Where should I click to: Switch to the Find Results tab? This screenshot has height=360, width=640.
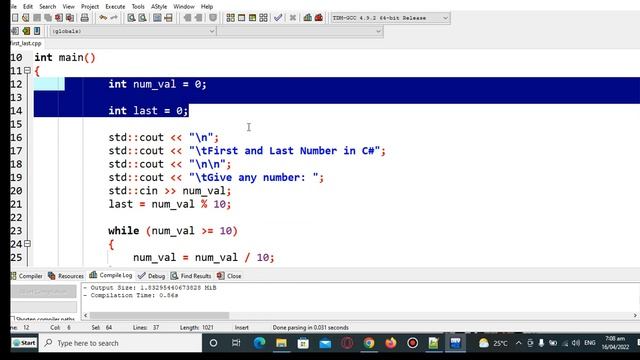coord(191,276)
